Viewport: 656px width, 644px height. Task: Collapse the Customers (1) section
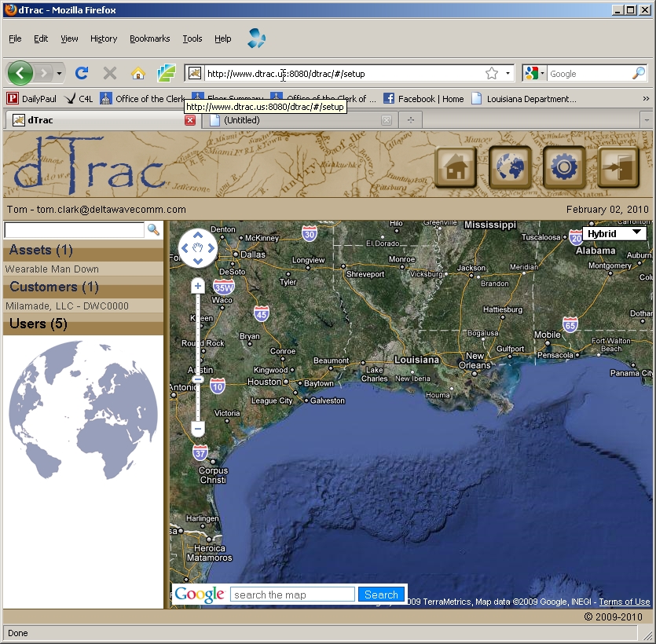pyautogui.click(x=53, y=287)
